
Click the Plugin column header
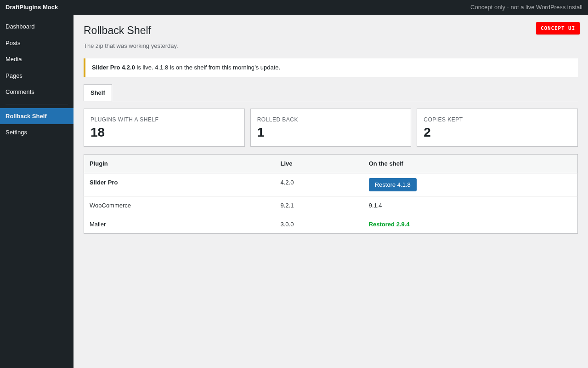click(x=99, y=164)
